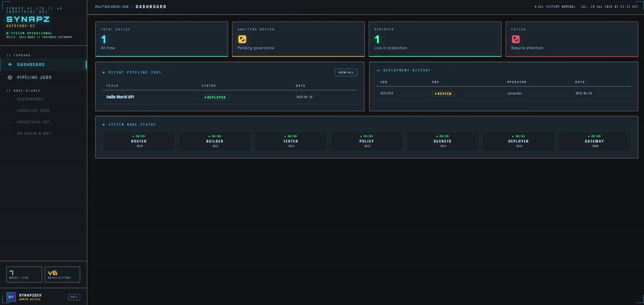This screenshot has height=305, width=644.
Task: Click the System Node Status diamond icon
Action: click(104, 125)
